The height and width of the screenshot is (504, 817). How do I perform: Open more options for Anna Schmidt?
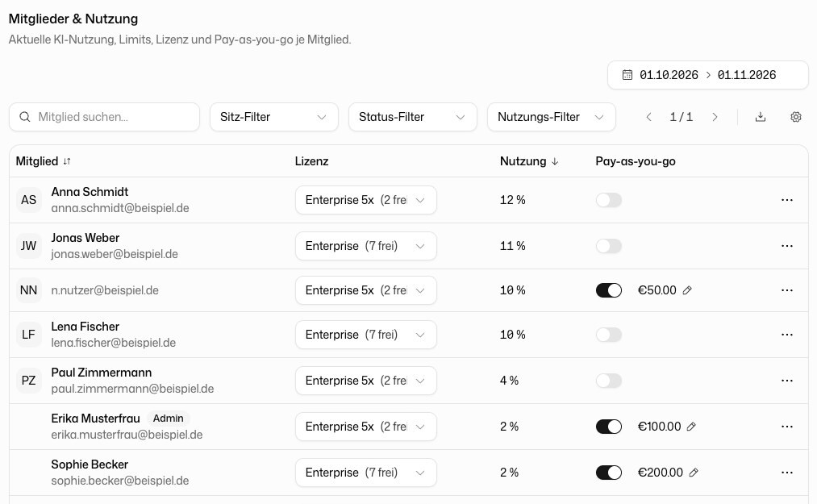(x=787, y=200)
